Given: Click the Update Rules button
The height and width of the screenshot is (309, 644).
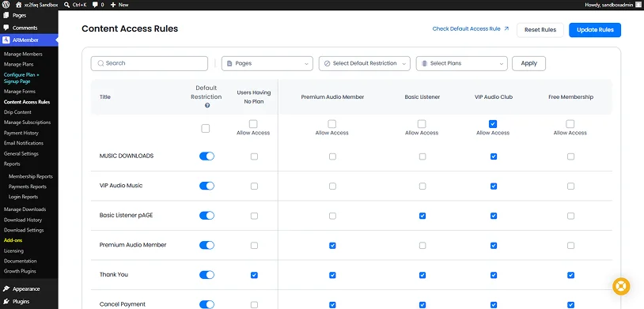Looking at the screenshot, I should pos(595,30).
